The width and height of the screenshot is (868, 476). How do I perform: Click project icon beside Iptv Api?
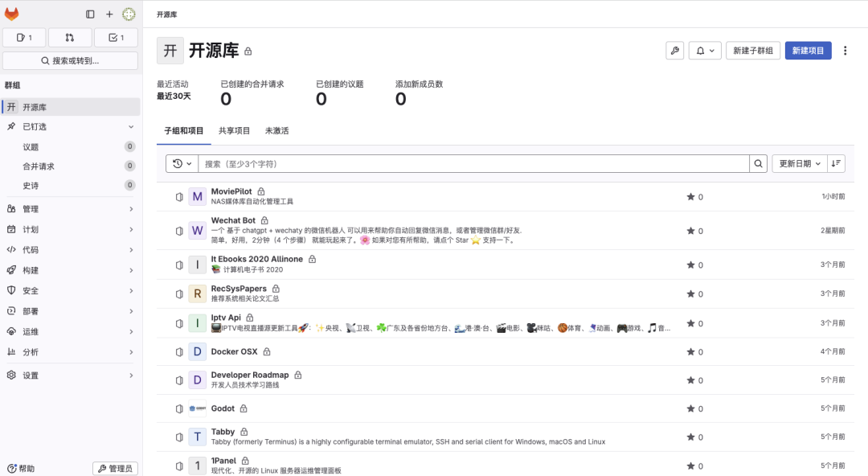pyautogui.click(x=179, y=323)
